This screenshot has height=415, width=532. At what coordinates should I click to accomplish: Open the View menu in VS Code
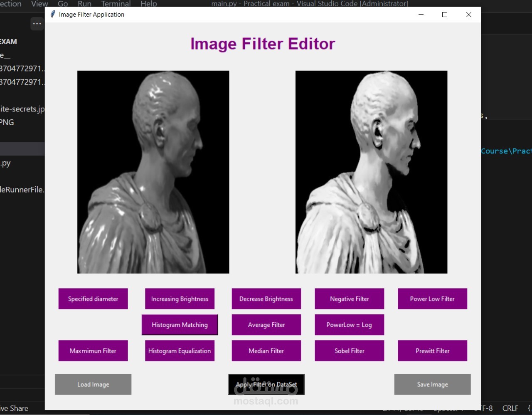coord(39,4)
